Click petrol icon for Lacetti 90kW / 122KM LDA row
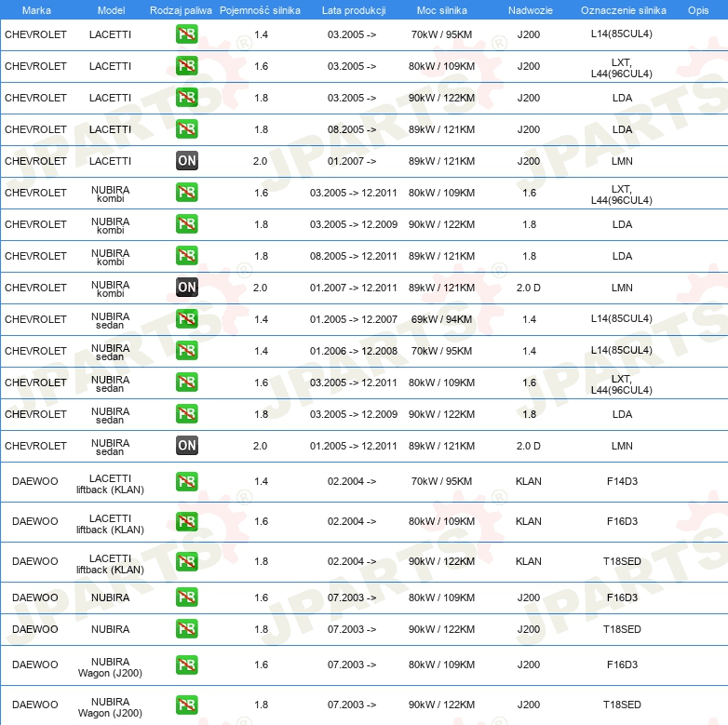Screen dimensions: 728x725 (186, 98)
